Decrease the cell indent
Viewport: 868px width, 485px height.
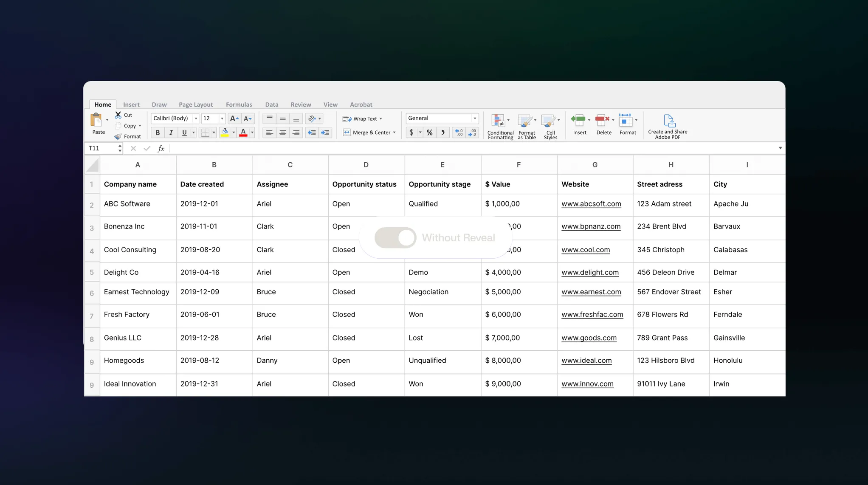[312, 133]
